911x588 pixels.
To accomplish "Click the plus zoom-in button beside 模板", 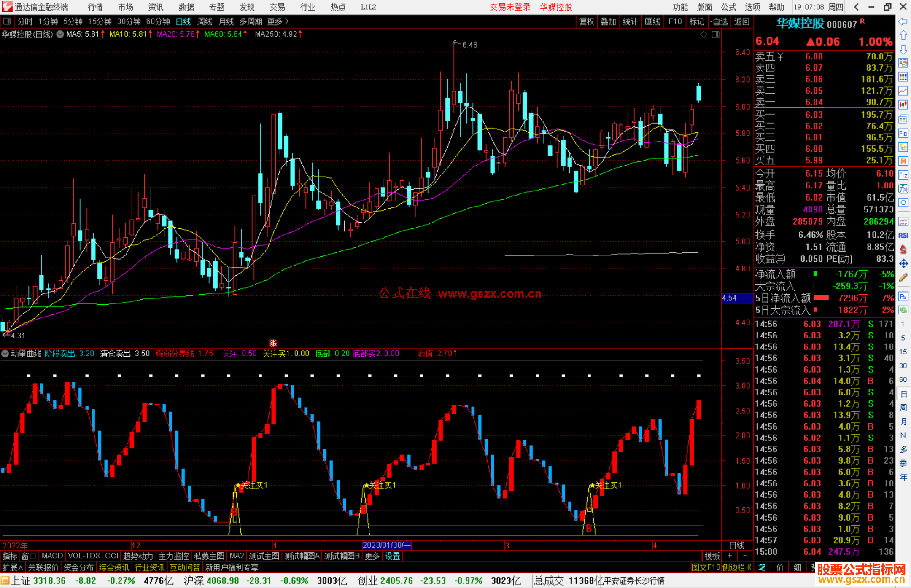I will click(x=730, y=556).
